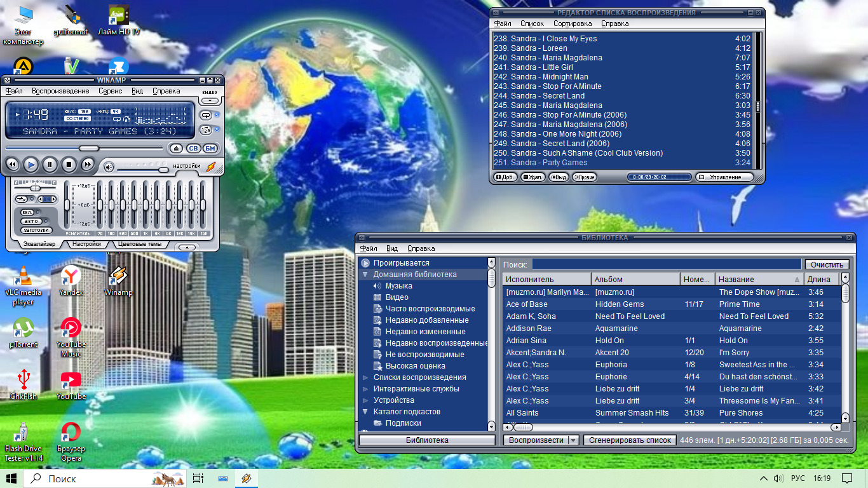Click Удал. remove button in playlist editor
The width and height of the screenshot is (868, 488).
pos(533,177)
